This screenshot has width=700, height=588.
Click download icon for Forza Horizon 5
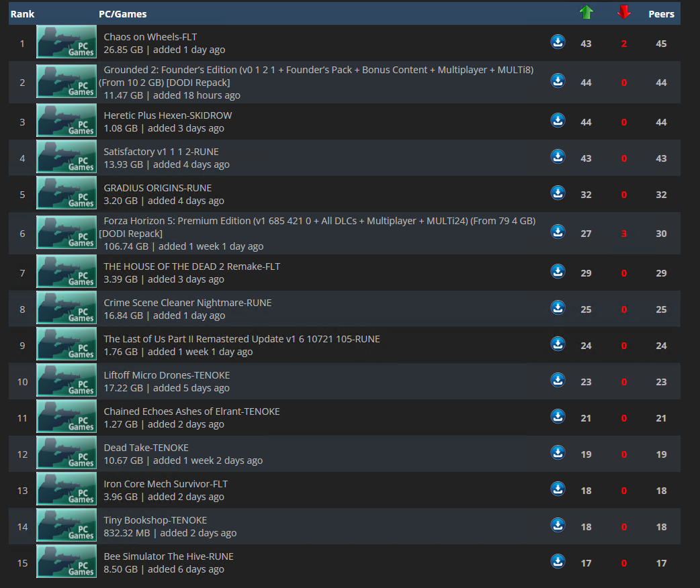tap(558, 232)
